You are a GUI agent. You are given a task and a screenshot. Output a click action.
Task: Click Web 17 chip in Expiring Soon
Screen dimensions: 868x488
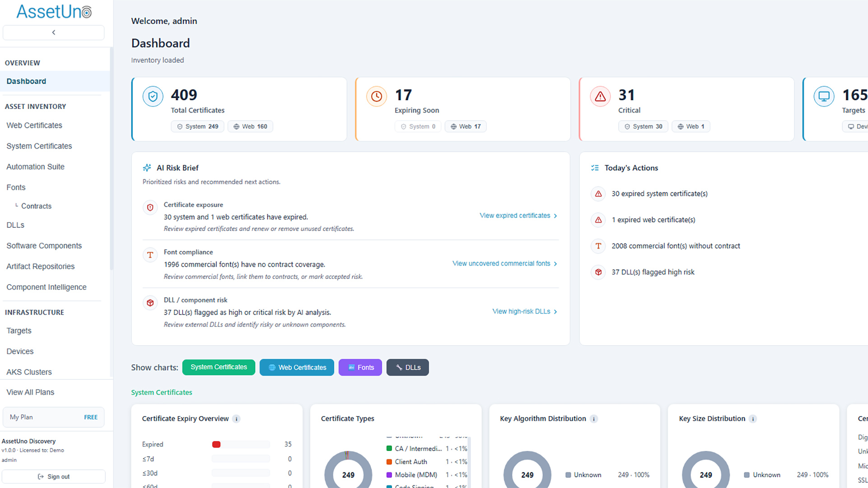(x=466, y=127)
